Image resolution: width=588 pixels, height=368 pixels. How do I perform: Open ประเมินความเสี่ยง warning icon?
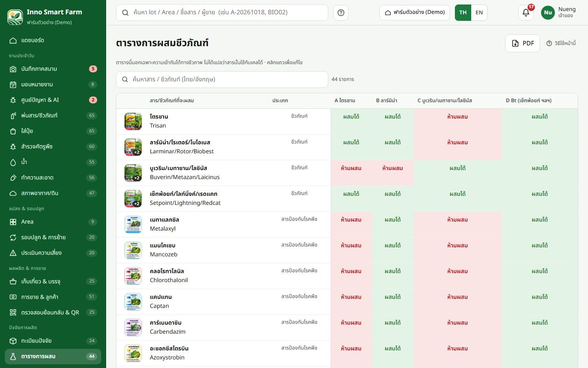tap(13, 253)
